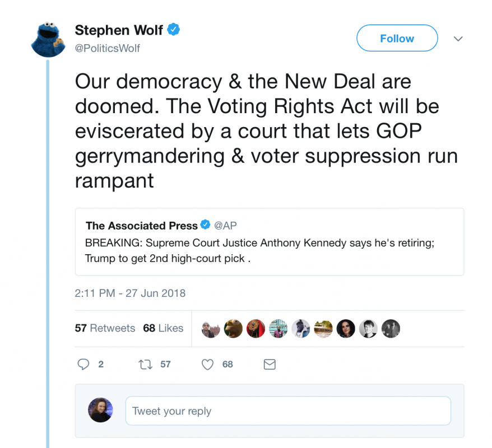
Task: Like the tweet with heart icon
Action: 208,364
